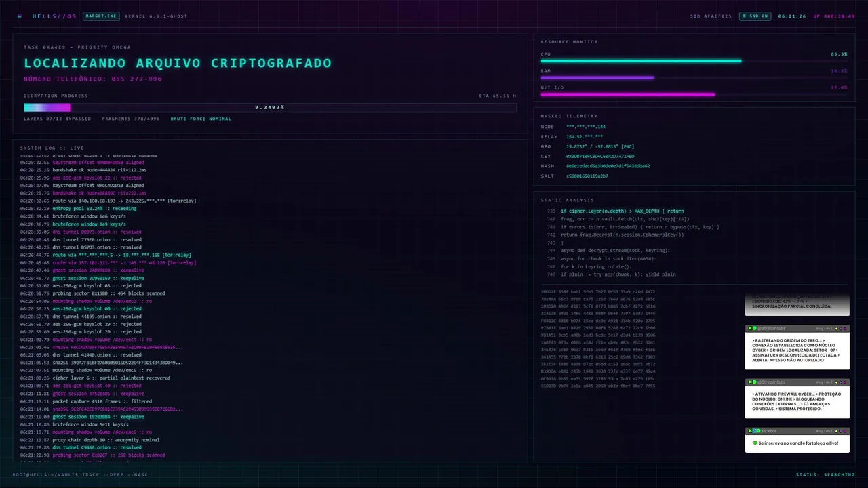Click 'Se inscreva no canal e fortaleça a live!'

[798, 443]
